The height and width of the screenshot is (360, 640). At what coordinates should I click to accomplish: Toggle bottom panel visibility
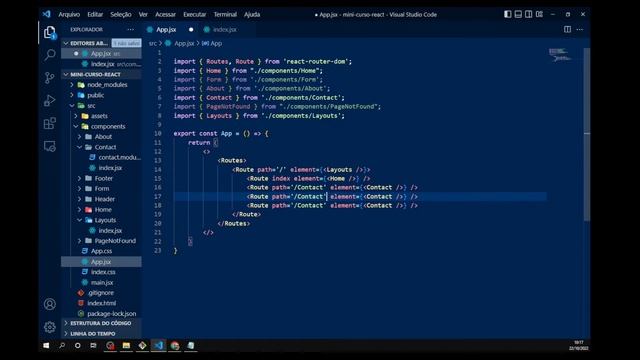[x=518, y=14]
